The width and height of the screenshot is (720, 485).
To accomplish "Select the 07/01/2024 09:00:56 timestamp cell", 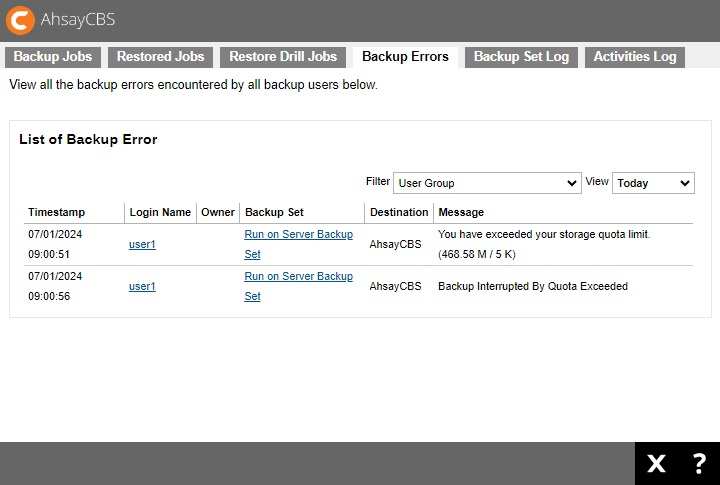I will [55, 286].
